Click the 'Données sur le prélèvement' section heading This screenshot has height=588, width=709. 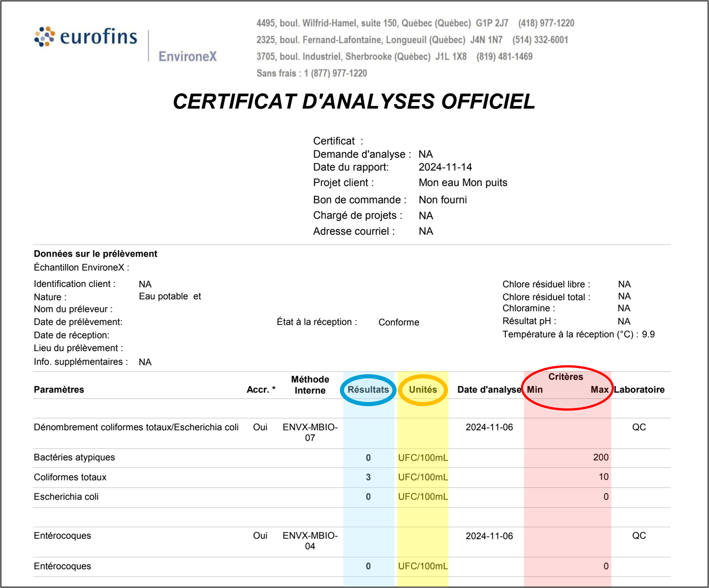point(95,254)
